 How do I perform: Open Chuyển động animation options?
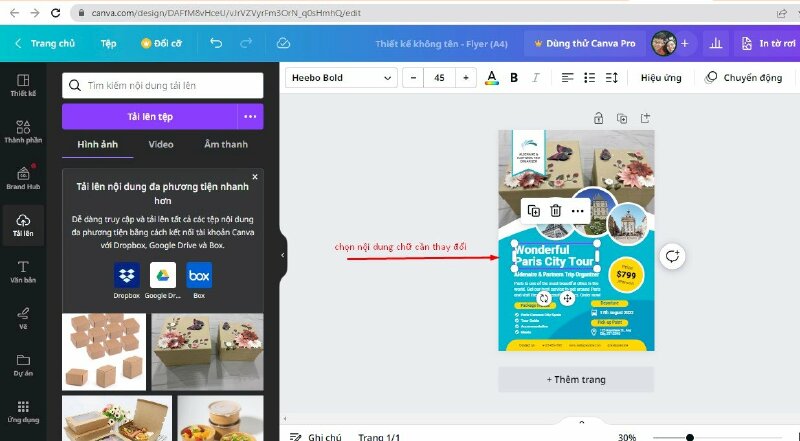click(743, 78)
